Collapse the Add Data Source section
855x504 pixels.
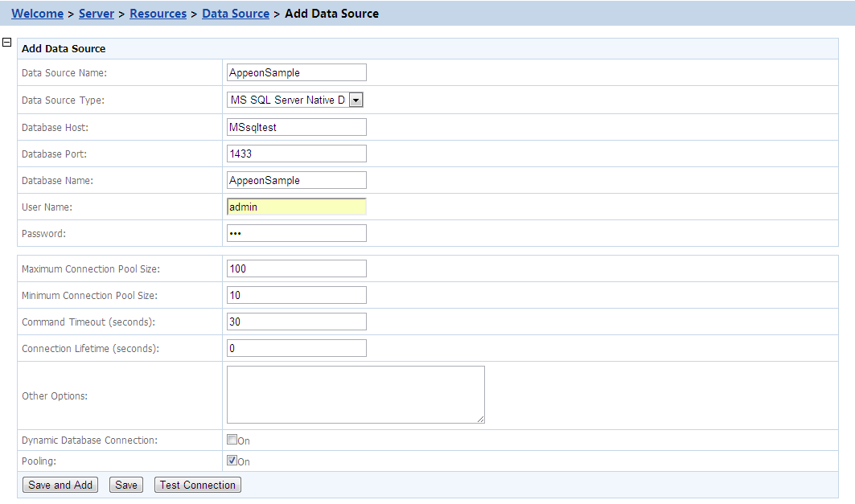(x=7, y=42)
